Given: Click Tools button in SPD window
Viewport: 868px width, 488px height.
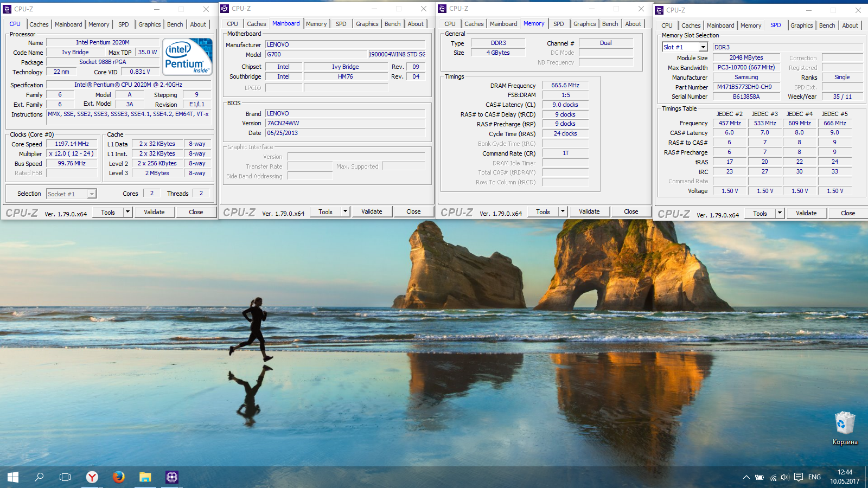Looking at the screenshot, I should tap(760, 213).
